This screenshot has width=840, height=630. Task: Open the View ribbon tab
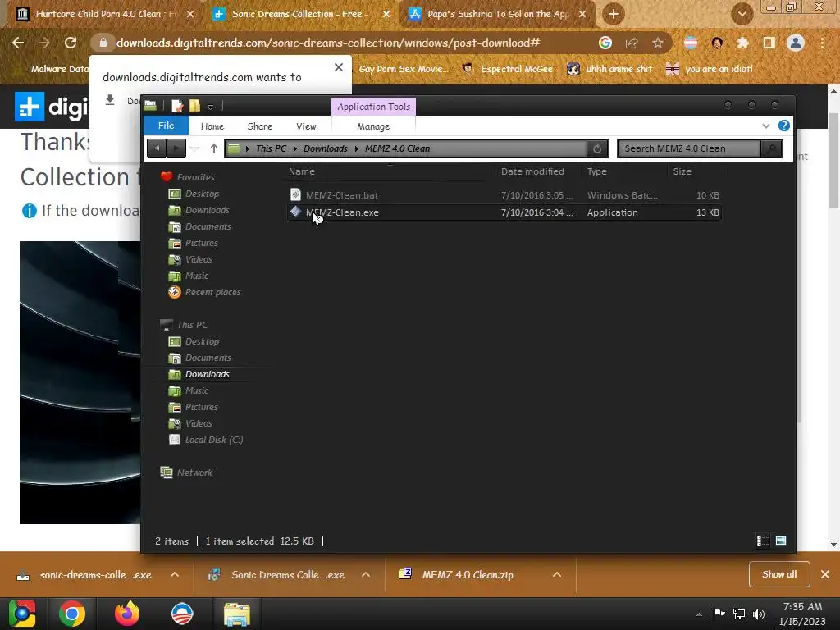306,126
